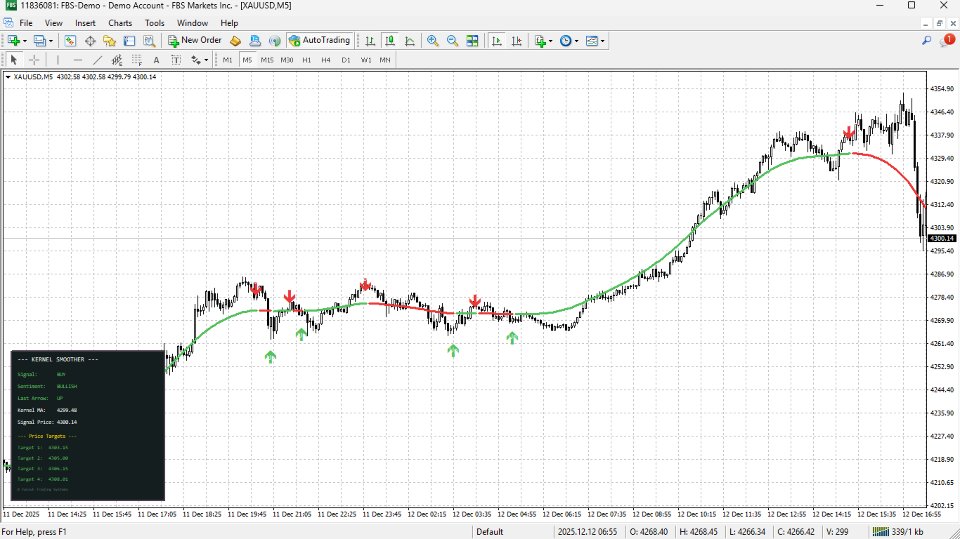Image resolution: width=960 pixels, height=539 pixels.
Task: Switch timeframe to M1
Action: tap(227, 59)
